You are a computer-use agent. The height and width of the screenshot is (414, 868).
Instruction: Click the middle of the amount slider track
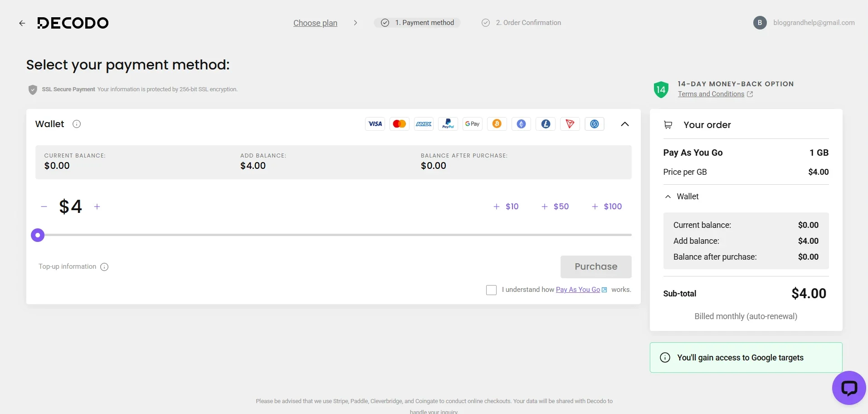(335, 235)
